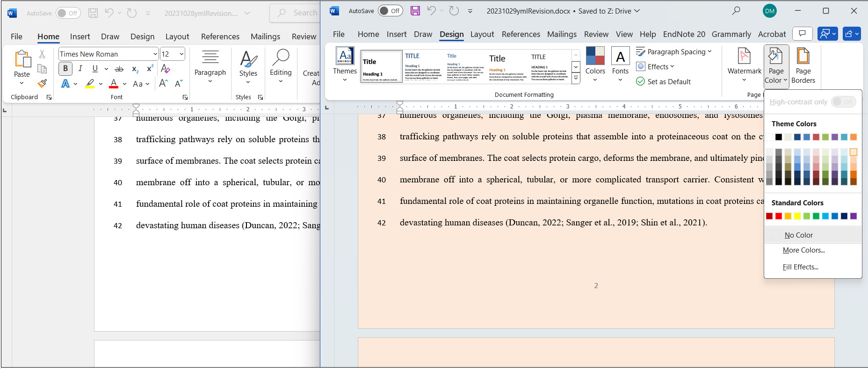This screenshot has width=868, height=369.
Task: Expand the Times New Roman font dropdown
Action: tap(155, 54)
